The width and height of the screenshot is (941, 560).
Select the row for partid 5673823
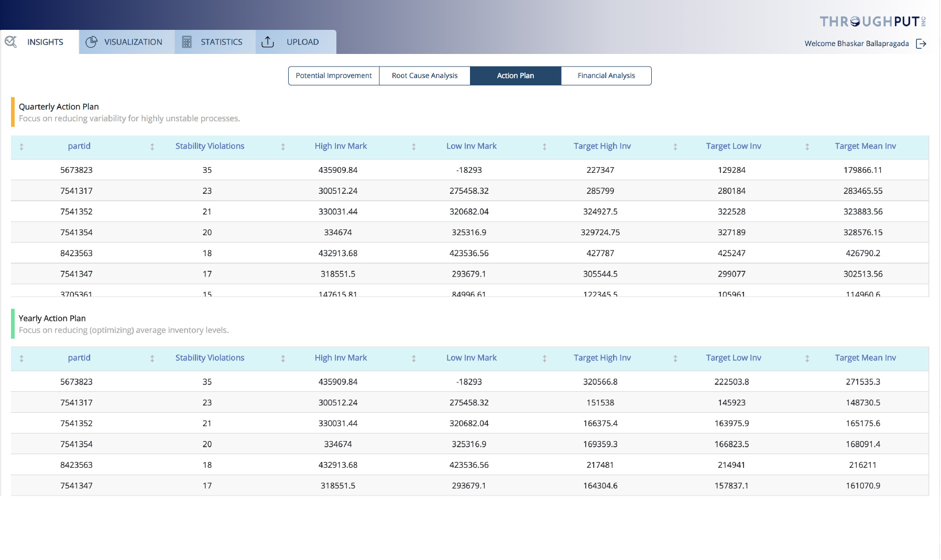(x=76, y=170)
